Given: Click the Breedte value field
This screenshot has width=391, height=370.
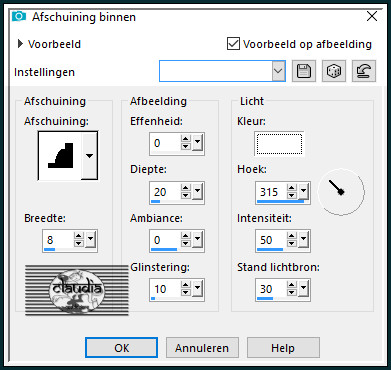Looking at the screenshot, I should 58,240.
